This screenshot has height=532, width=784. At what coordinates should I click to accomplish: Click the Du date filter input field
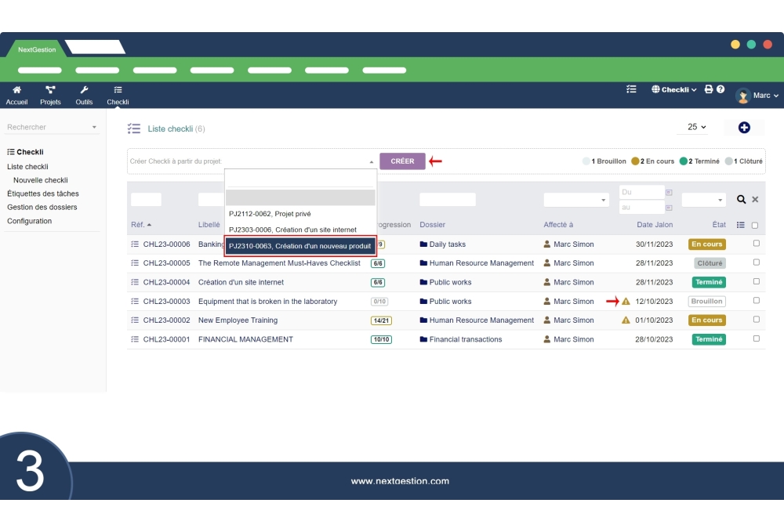coord(640,191)
